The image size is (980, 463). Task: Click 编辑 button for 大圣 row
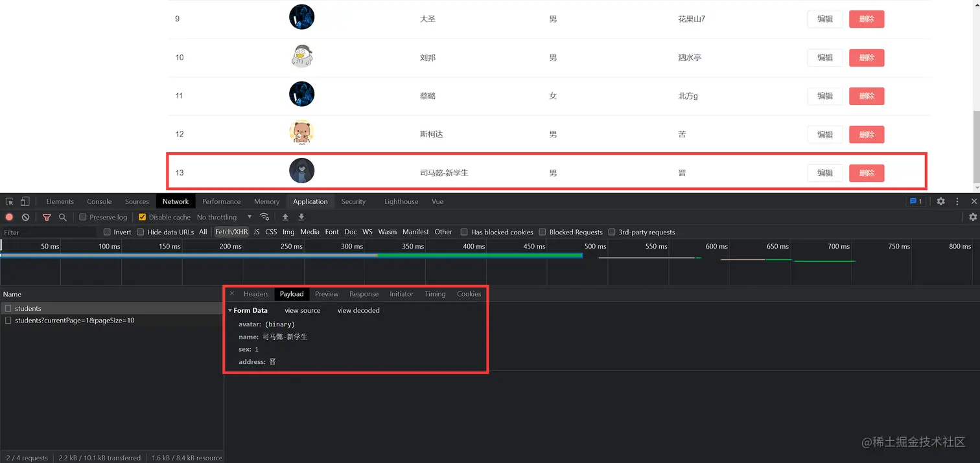pos(825,19)
